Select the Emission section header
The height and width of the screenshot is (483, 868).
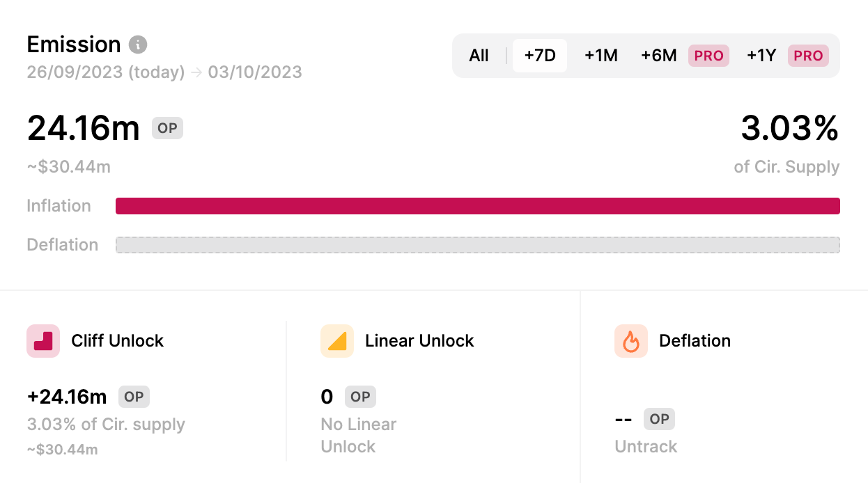coord(73,44)
